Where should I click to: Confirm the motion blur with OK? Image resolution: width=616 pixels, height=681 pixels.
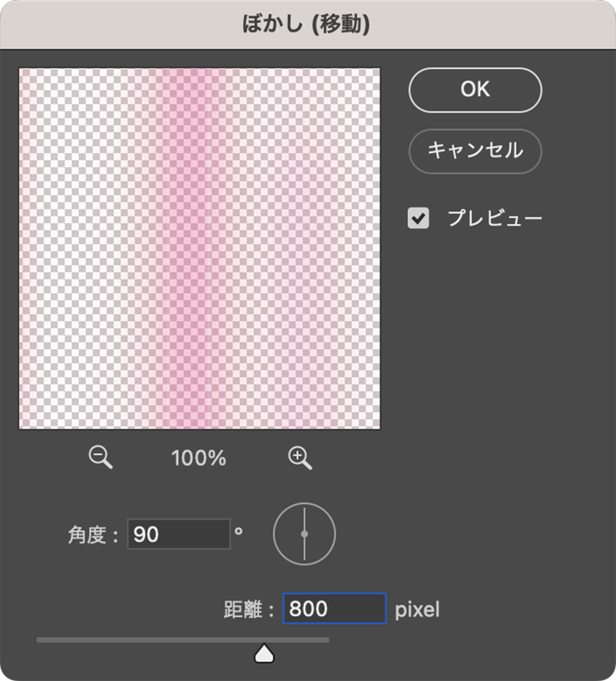pyautogui.click(x=474, y=90)
